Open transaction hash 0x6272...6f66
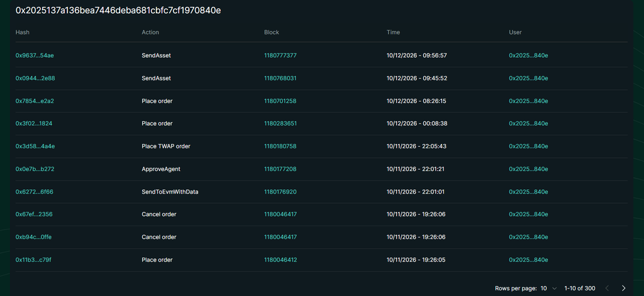This screenshot has height=296, width=644. pos(34,192)
